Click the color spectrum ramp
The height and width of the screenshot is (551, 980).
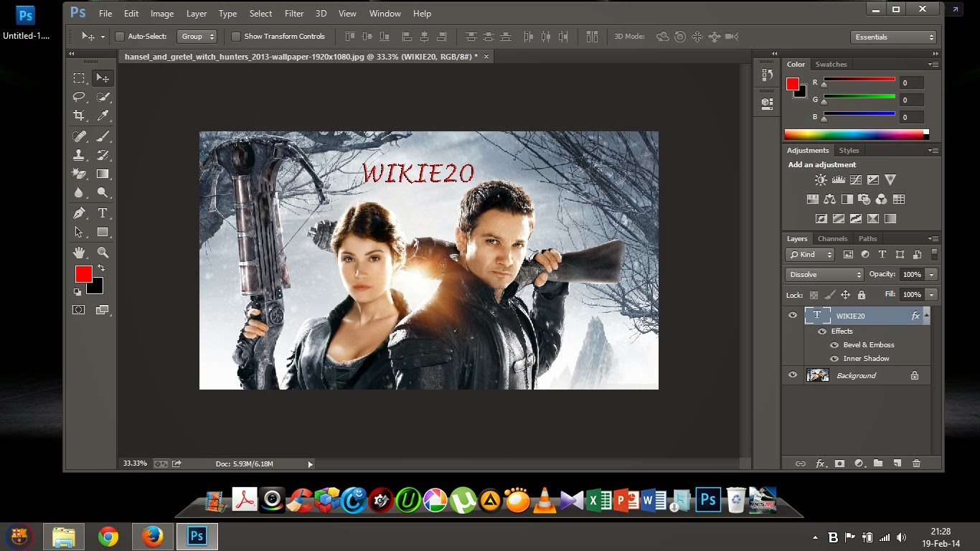[x=854, y=134]
